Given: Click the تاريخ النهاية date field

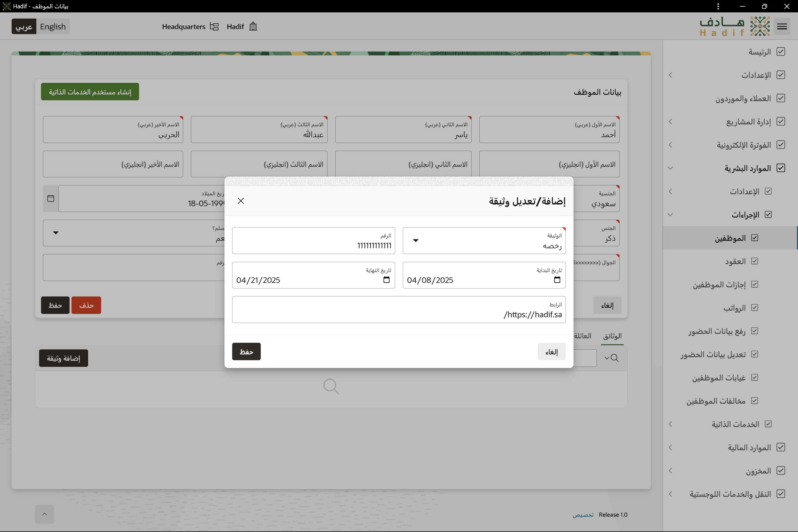Looking at the screenshot, I should 313,275.
